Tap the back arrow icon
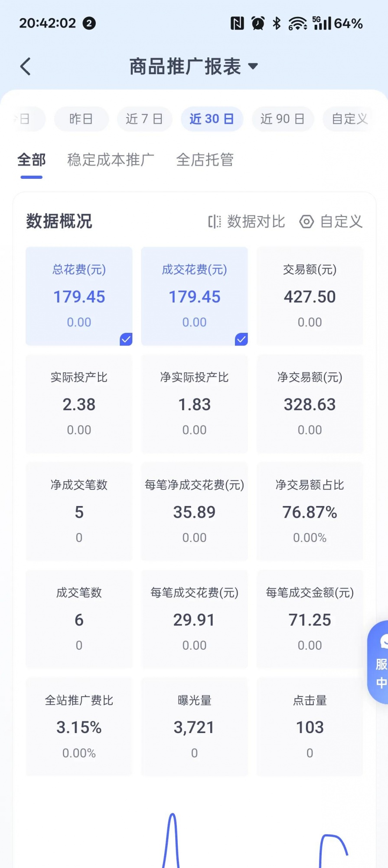The height and width of the screenshot is (868, 388). pos(26,66)
